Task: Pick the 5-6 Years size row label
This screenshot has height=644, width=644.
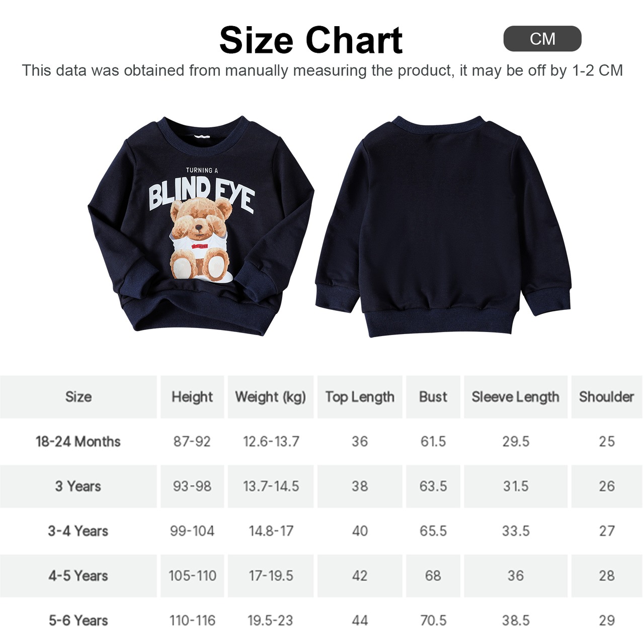Action: click(x=78, y=621)
